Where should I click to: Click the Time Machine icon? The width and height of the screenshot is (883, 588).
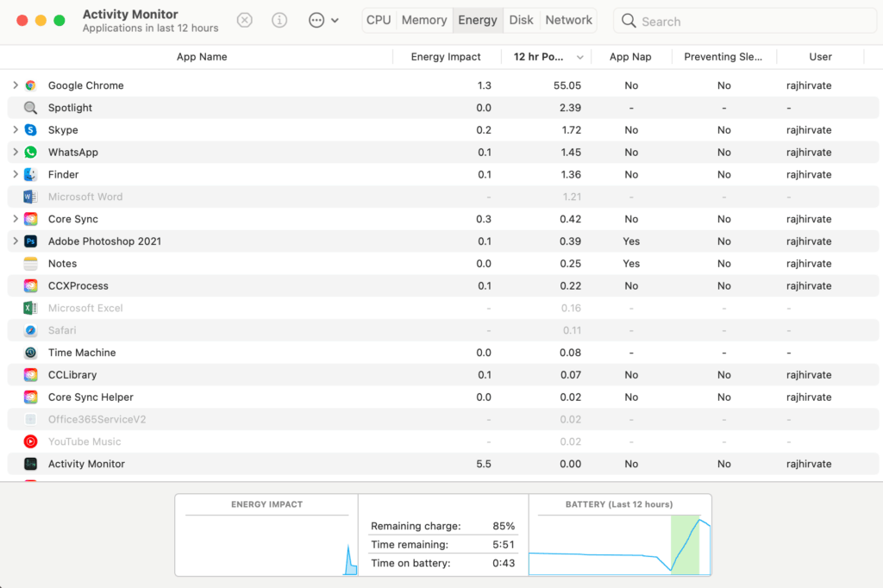[x=30, y=353]
